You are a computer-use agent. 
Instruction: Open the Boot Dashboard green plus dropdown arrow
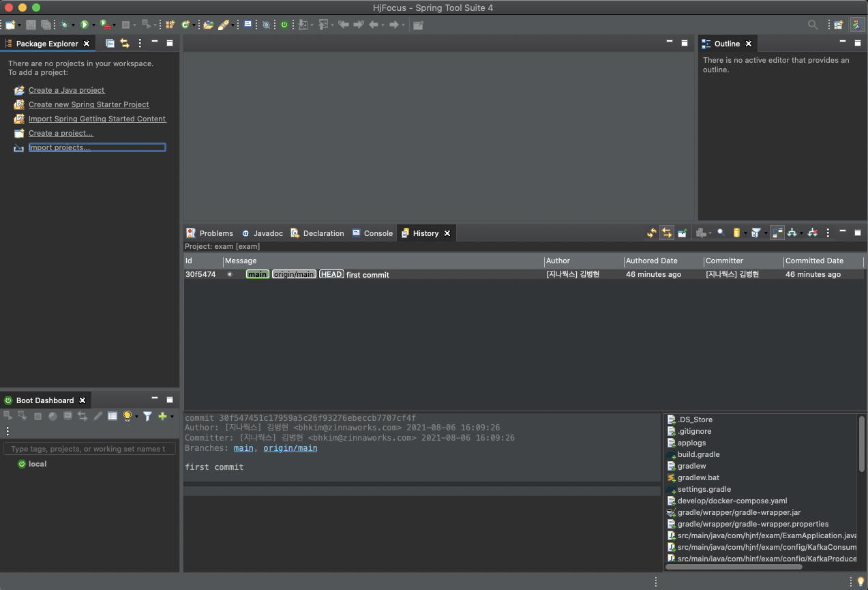[172, 417]
